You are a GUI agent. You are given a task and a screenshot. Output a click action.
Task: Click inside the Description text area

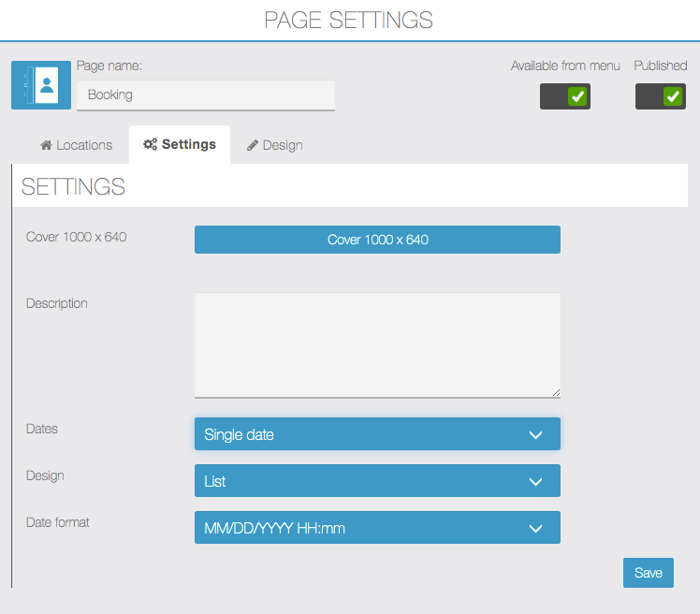click(377, 344)
